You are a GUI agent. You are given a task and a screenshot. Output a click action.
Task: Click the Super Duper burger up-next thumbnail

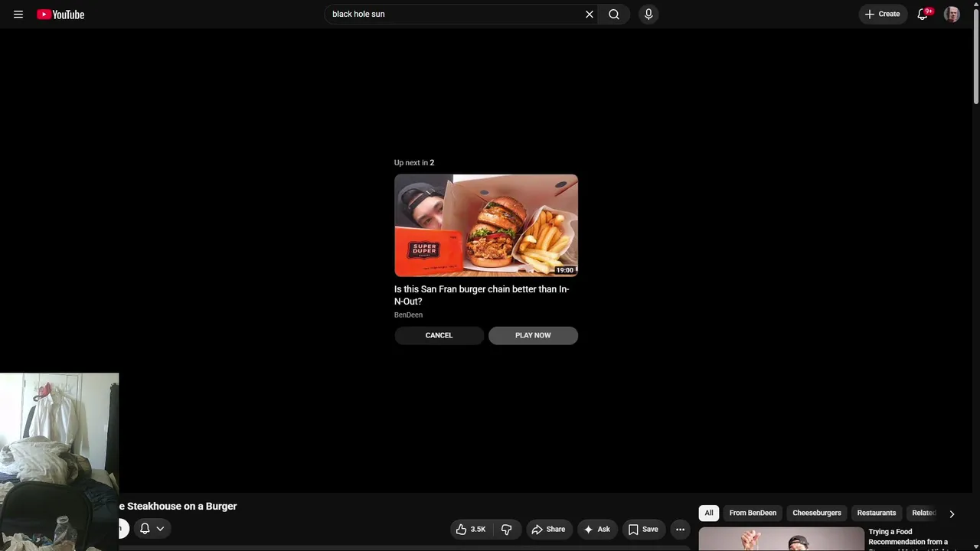tap(486, 225)
